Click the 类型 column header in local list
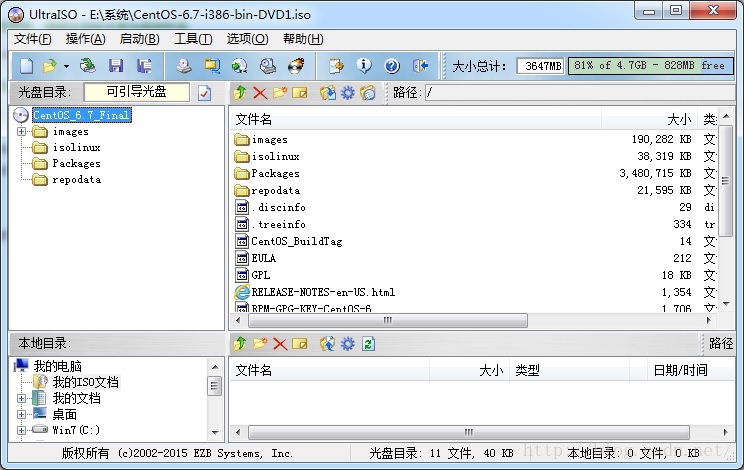Image resolution: width=744 pixels, height=470 pixels. point(569,370)
